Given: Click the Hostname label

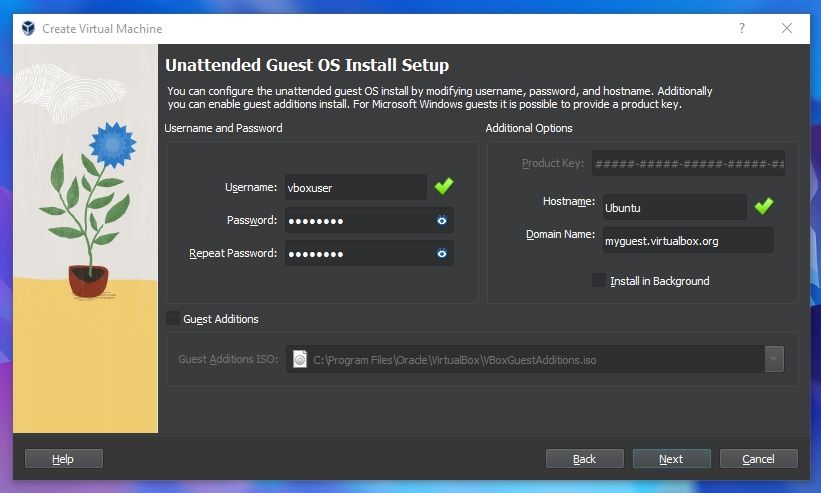Looking at the screenshot, I should click(x=569, y=201).
